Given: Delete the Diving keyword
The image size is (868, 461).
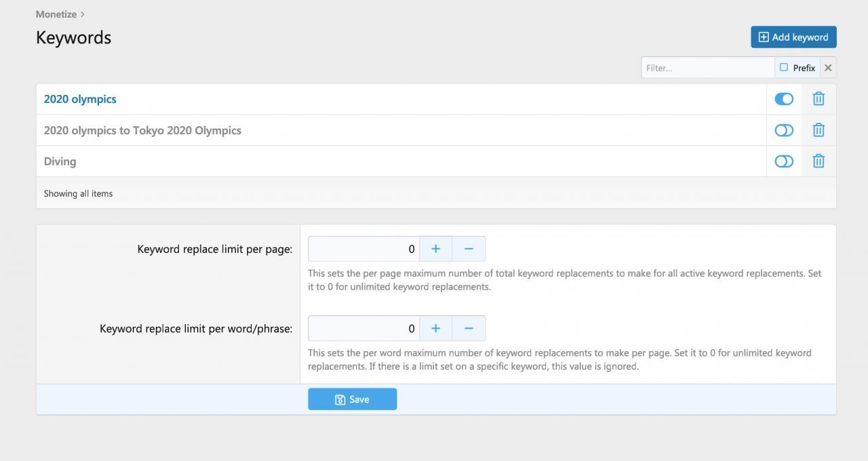Looking at the screenshot, I should 818,161.
